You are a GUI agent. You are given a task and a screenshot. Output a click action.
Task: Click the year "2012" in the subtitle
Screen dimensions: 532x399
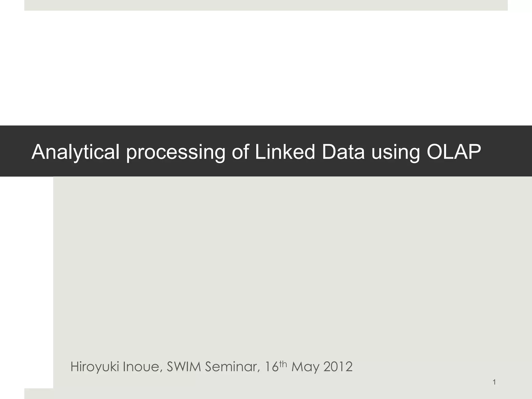click(338, 367)
